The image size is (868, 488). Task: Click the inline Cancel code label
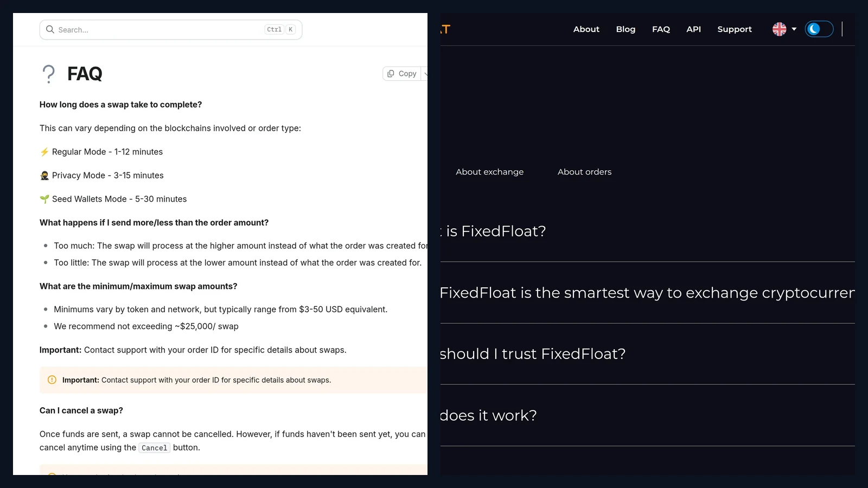[155, 448]
